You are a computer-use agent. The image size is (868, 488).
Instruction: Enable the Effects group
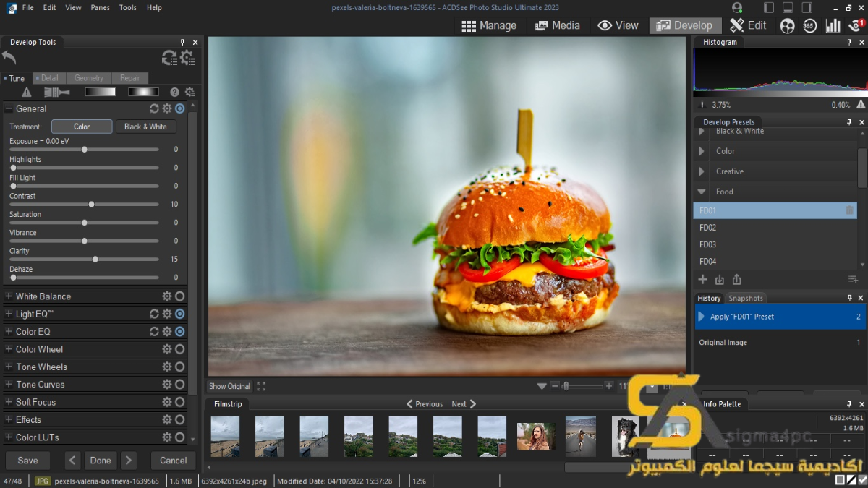coord(180,419)
